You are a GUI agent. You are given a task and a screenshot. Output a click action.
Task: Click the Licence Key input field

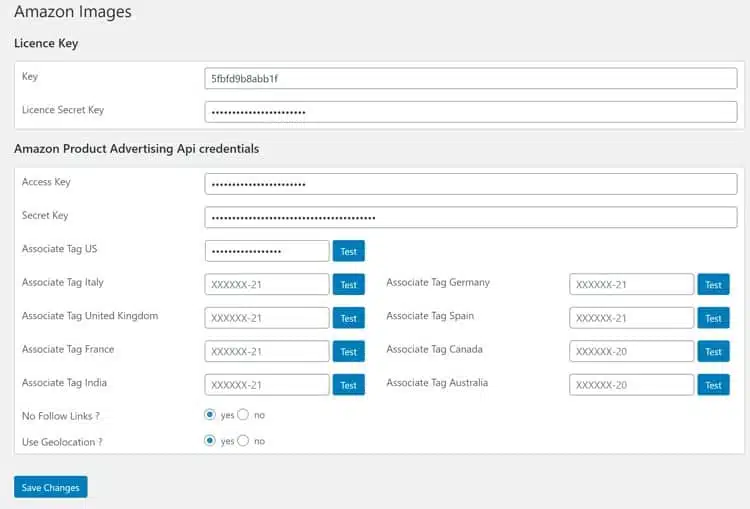pyautogui.click(x=471, y=78)
